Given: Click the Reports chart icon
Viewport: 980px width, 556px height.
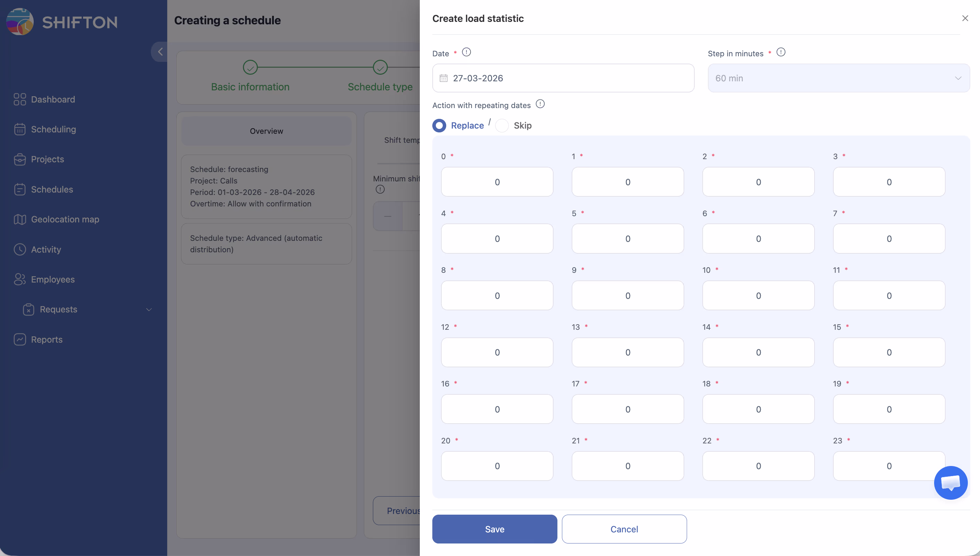Looking at the screenshot, I should (x=19, y=340).
